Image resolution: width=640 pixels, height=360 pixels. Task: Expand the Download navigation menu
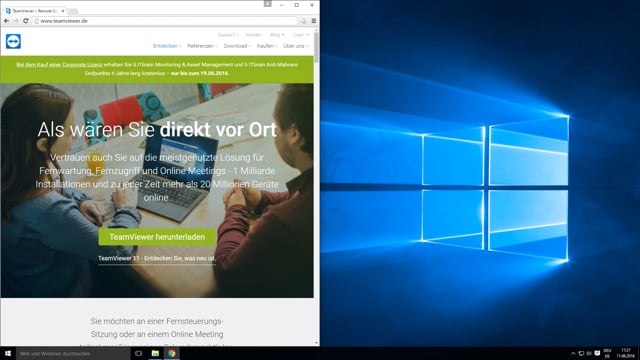coord(237,46)
